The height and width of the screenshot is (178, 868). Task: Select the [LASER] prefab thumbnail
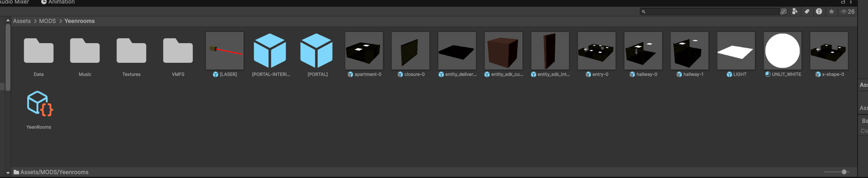tap(225, 51)
